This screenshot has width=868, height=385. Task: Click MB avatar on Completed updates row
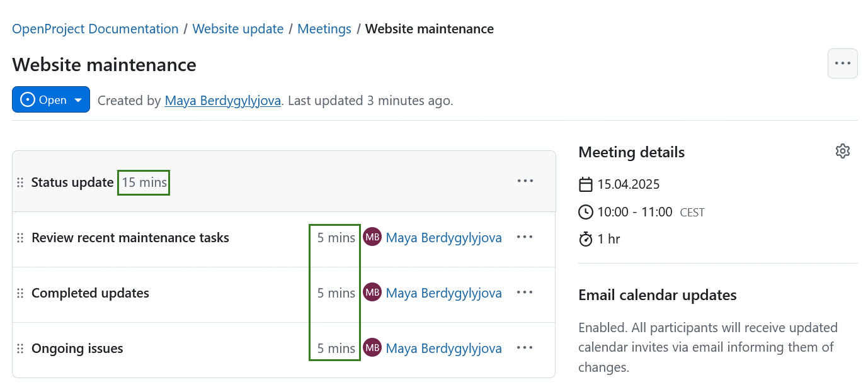click(372, 293)
